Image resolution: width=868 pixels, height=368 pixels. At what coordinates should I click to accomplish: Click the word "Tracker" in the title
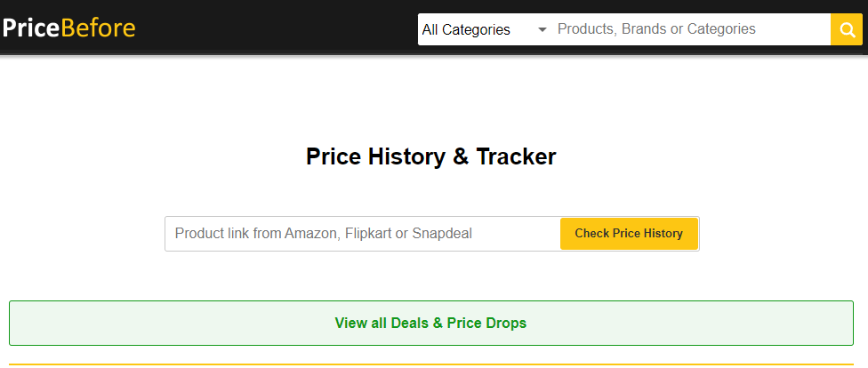tap(516, 156)
